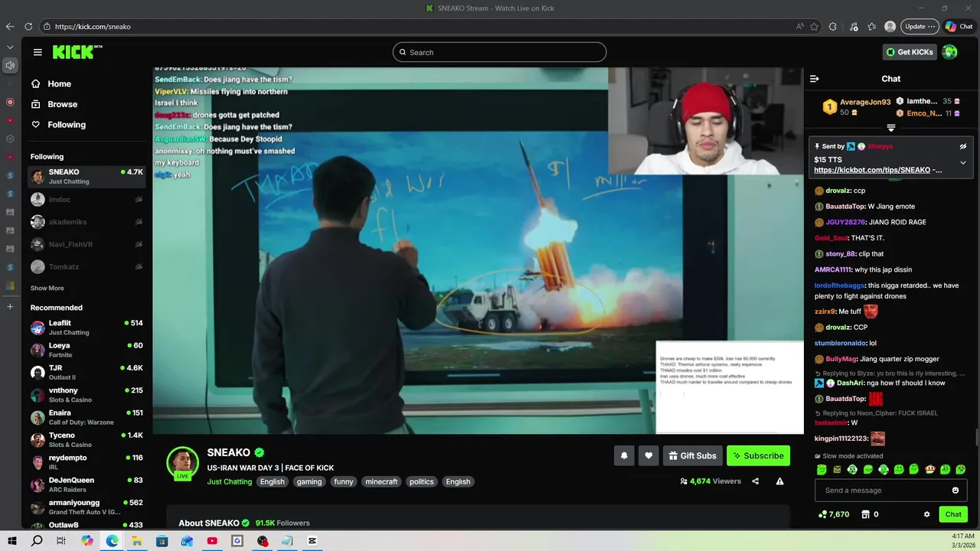Screen dimensions: 980x551
Task: Open SNEAKO's profile avatar
Action: [183, 461]
